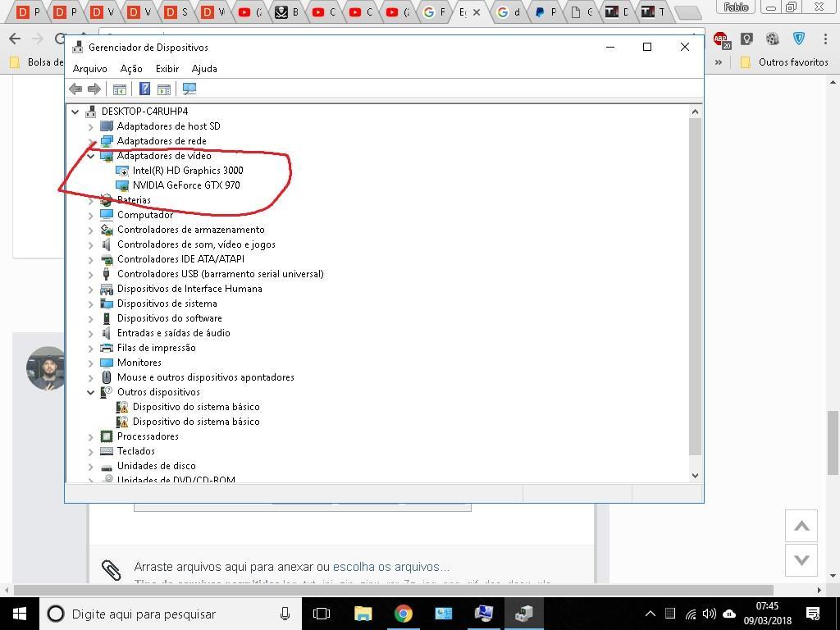Select 'Controladores de som, vídeo e jogos'

pyautogui.click(x=196, y=244)
